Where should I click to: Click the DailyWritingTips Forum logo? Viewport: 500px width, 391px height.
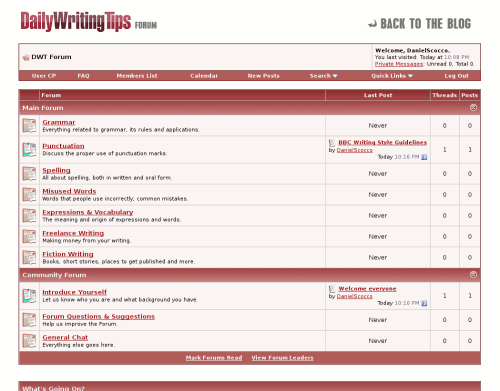coord(88,22)
